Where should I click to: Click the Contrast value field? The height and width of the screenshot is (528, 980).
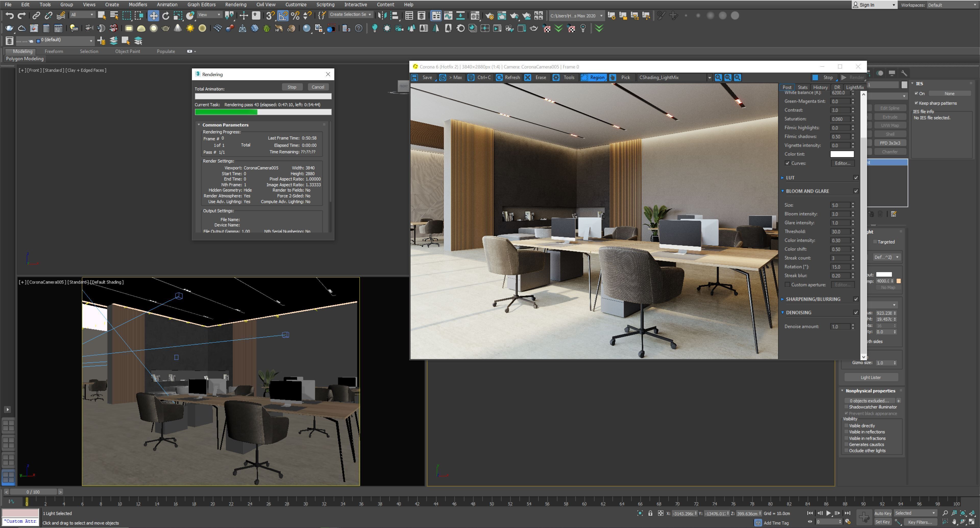point(840,110)
